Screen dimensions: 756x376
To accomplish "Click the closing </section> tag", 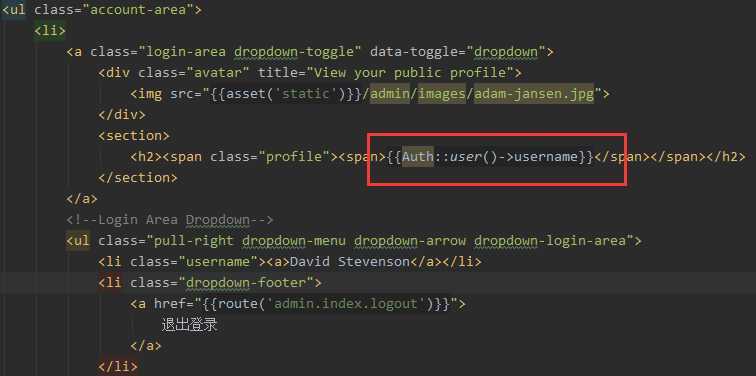I will [x=137, y=177].
